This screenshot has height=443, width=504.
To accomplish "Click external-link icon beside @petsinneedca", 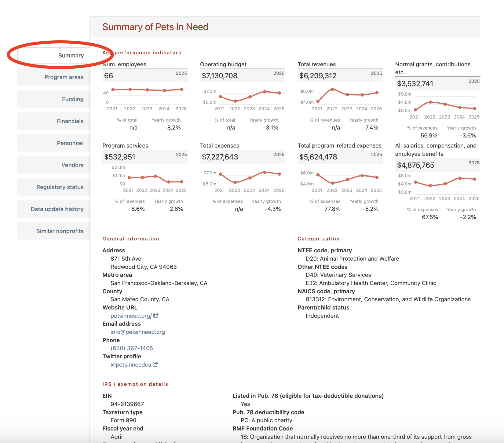I will 155,364.
